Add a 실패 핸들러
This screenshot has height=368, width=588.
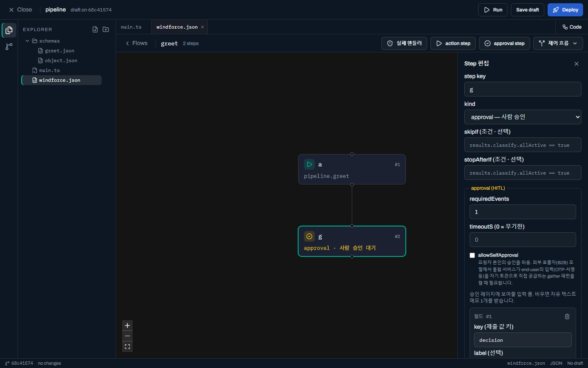[x=404, y=43]
